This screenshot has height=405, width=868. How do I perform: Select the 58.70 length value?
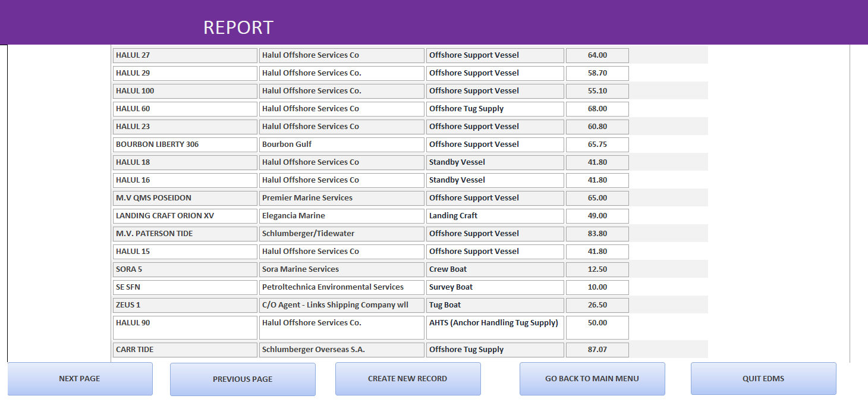pyautogui.click(x=597, y=73)
